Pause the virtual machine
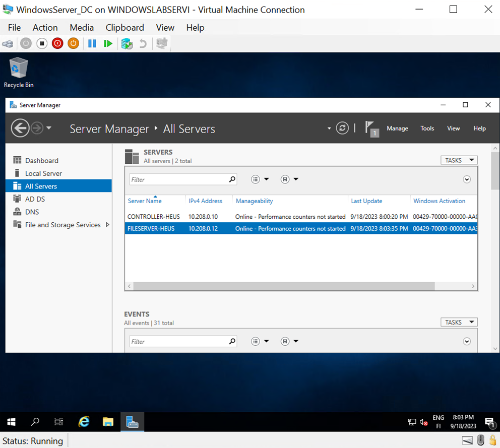 pos(92,43)
